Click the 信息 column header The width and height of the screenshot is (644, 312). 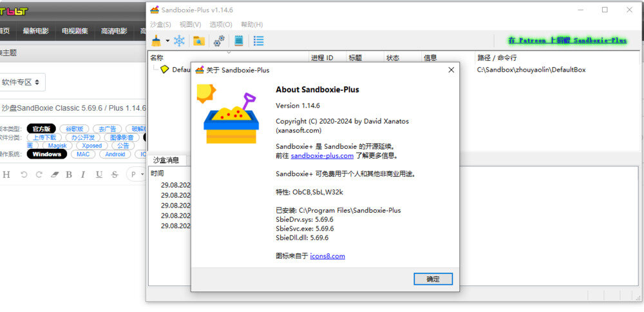click(448, 58)
